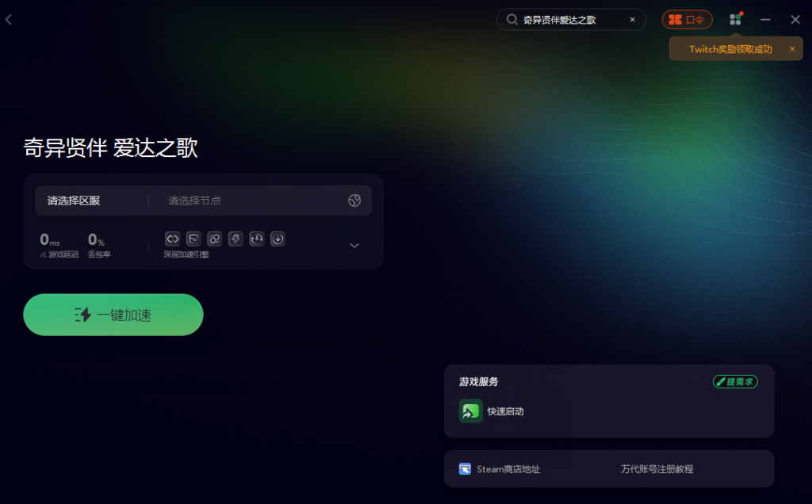Click the download arrow engine icon

point(278,239)
